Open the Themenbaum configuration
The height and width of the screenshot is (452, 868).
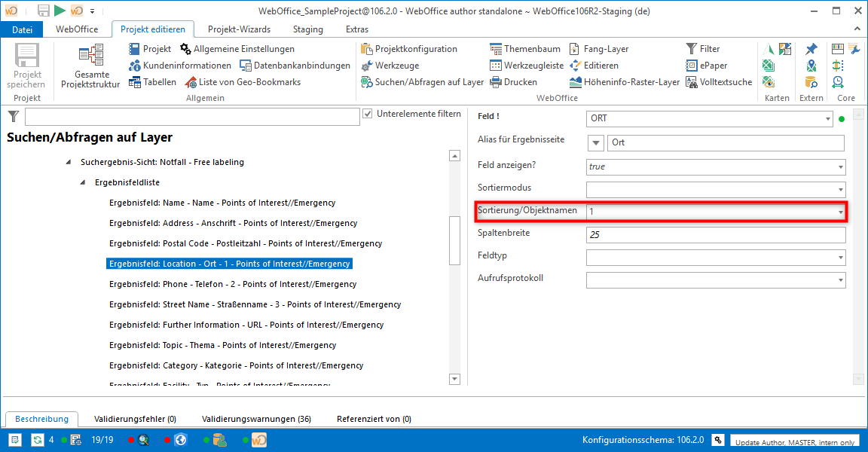[526, 48]
